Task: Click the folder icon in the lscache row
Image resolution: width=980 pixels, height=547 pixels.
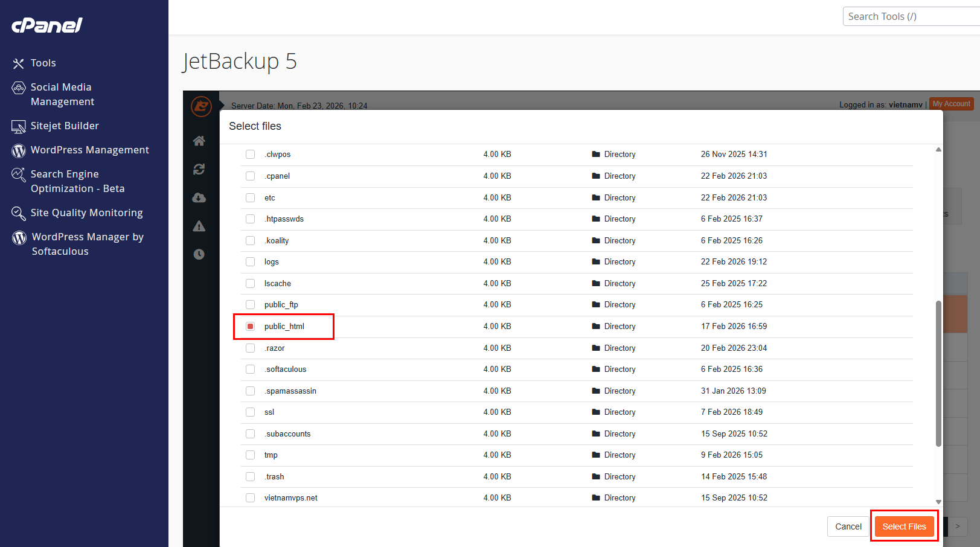Action: pos(596,284)
